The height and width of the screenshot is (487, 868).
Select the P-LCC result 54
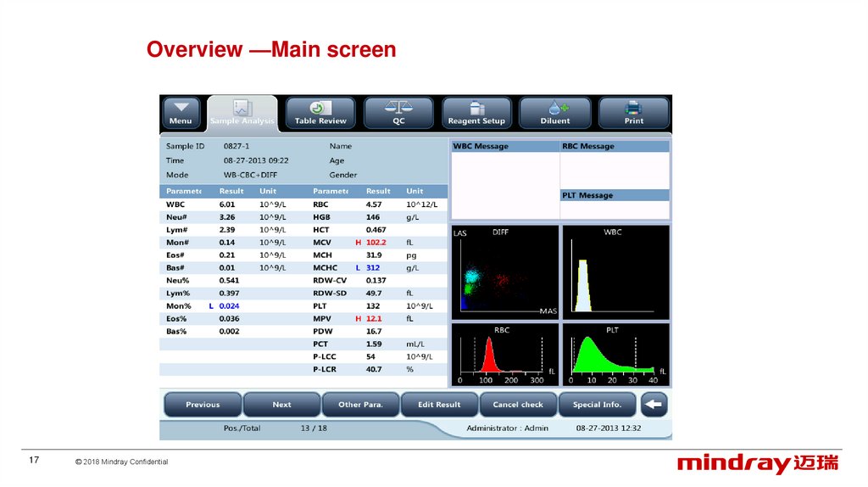pos(370,357)
